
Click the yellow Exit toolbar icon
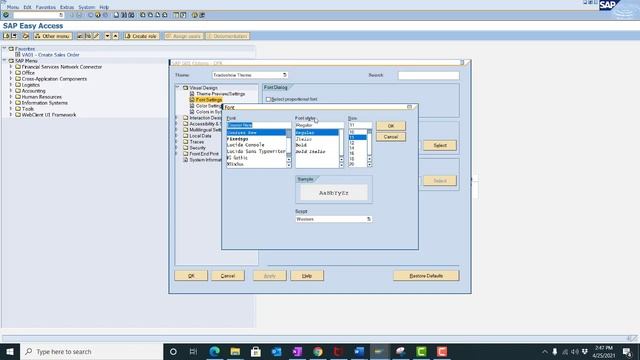click(98, 15)
